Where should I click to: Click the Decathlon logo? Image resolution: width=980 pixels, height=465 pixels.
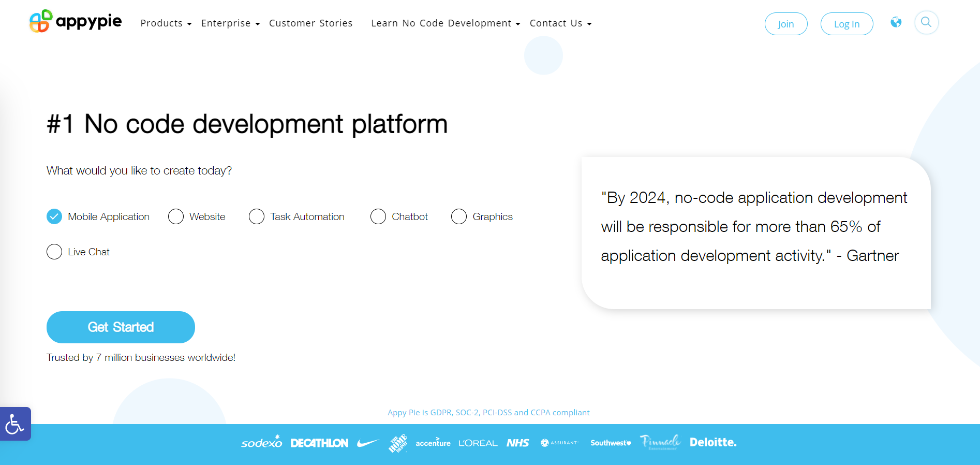pos(319,443)
